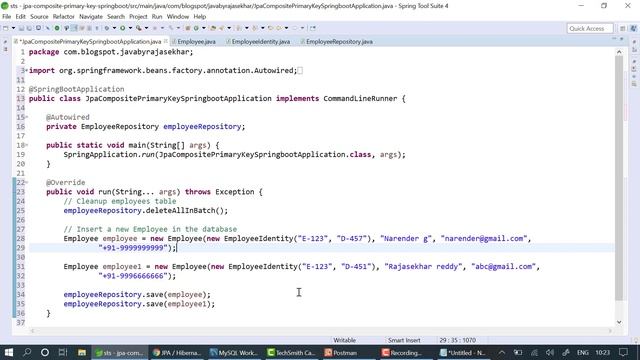Click Smart Insert in status bar

coord(404,340)
